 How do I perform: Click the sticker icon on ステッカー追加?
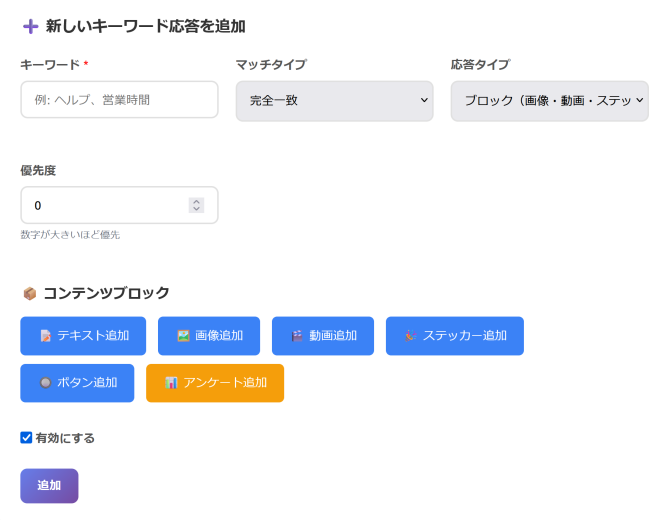411,336
